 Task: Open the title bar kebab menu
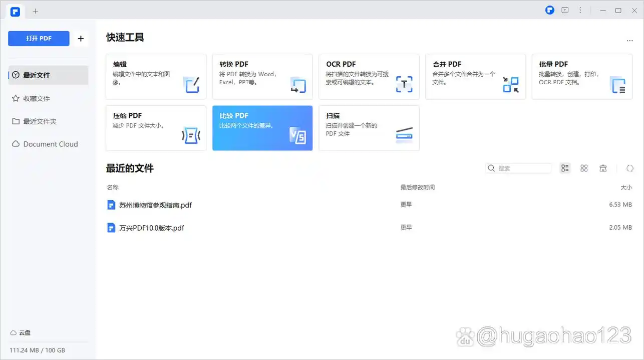580,10
